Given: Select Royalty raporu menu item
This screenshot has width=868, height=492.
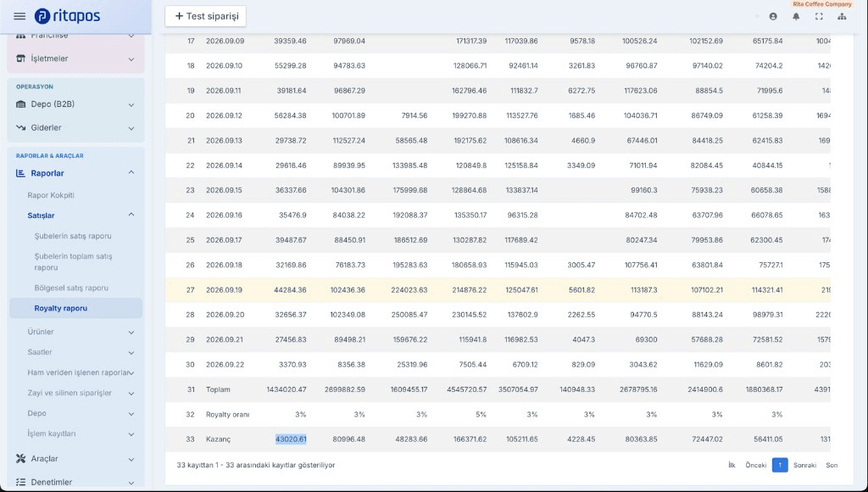Looking at the screenshot, I should click(x=75, y=308).
